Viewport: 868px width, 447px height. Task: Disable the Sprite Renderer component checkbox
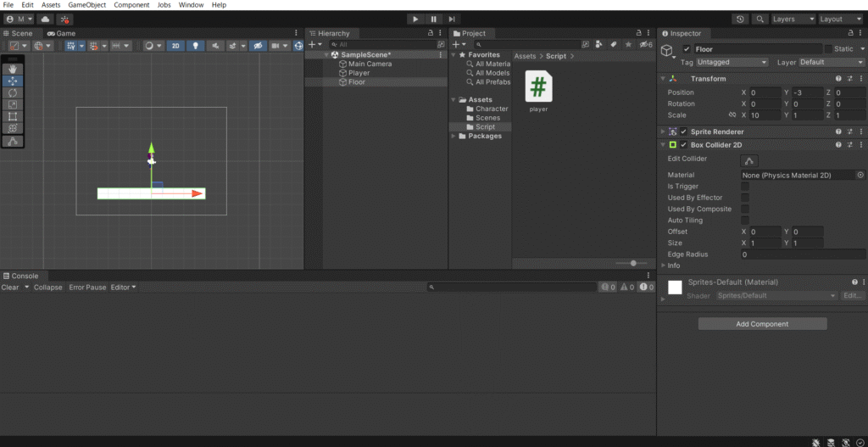pyautogui.click(x=684, y=132)
